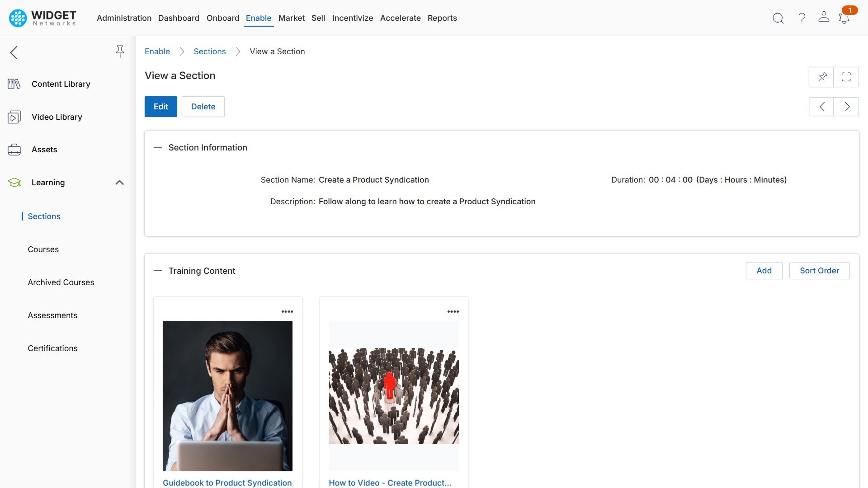Switch to the Reports tab
868x488 pixels.
tap(442, 18)
